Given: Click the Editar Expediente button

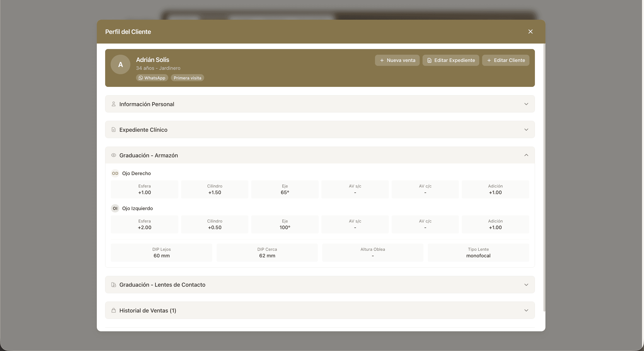Looking at the screenshot, I should point(451,60).
